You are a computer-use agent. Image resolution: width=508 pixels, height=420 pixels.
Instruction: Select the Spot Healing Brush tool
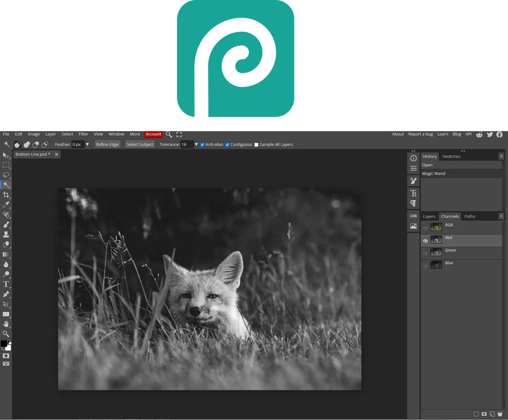click(6, 215)
